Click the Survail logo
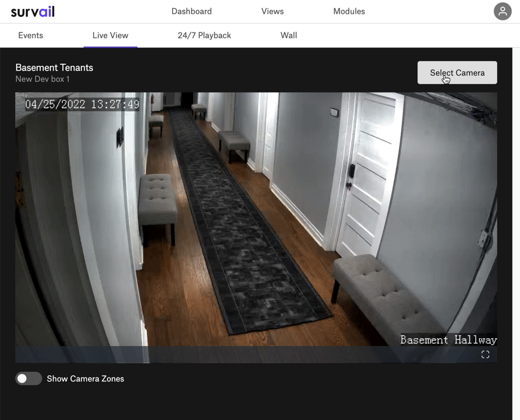Screen dimensions: 520x420 tap(32, 12)
